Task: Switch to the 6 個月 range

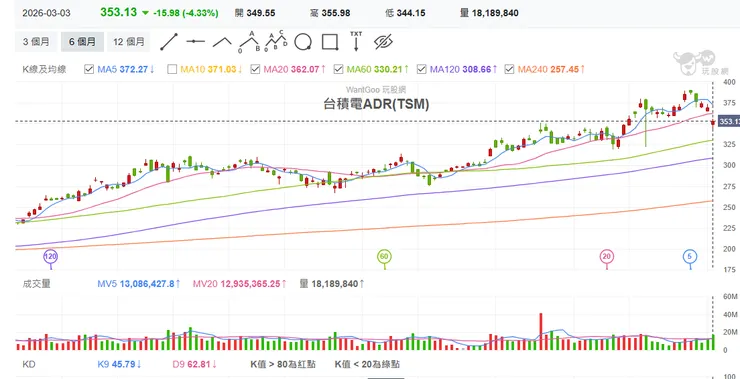Action: coord(82,42)
